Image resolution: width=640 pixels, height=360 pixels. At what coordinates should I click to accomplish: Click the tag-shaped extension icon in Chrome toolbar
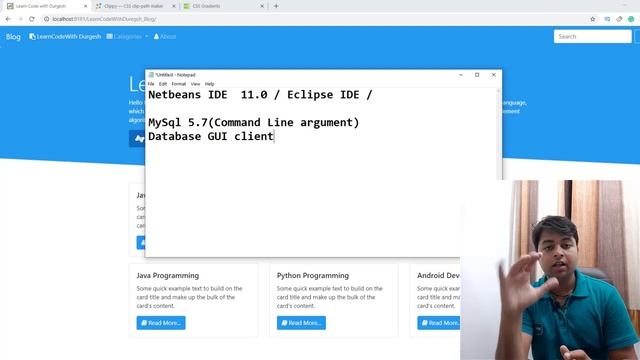619,19
